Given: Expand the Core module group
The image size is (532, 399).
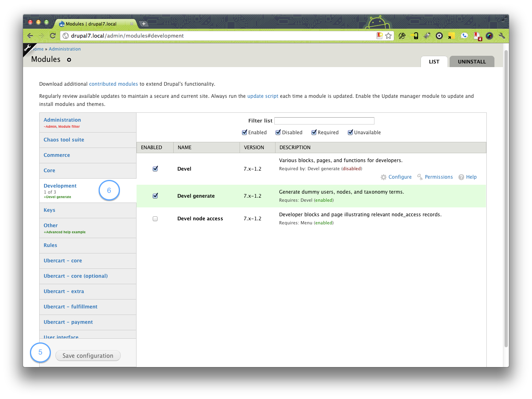Looking at the screenshot, I should point(49,170).
